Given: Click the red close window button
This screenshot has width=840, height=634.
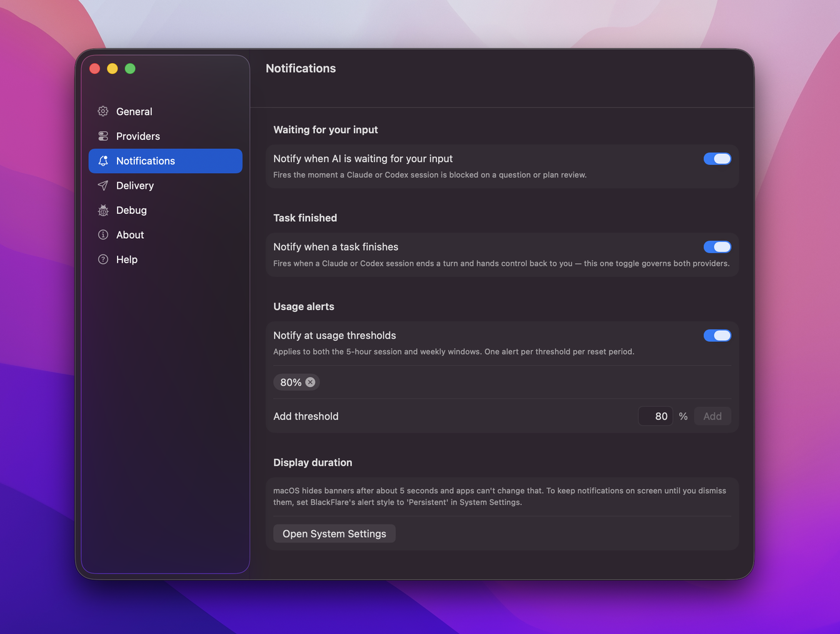Looking at the screenshot, I should coord(95,69).
